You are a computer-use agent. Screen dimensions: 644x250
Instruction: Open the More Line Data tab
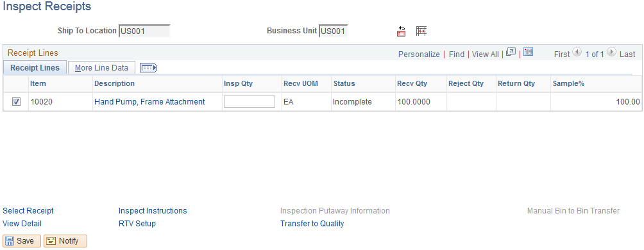click(101, 68)
